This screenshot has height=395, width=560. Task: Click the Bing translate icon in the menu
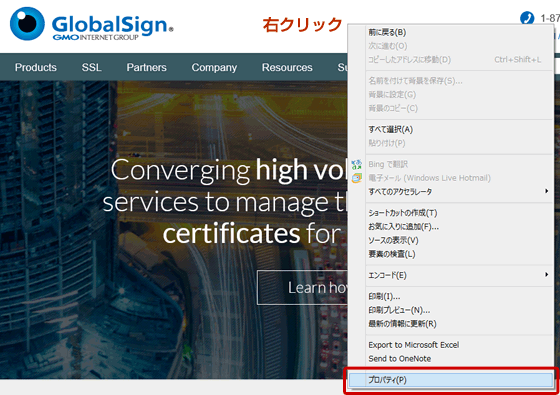click(356, 164)
